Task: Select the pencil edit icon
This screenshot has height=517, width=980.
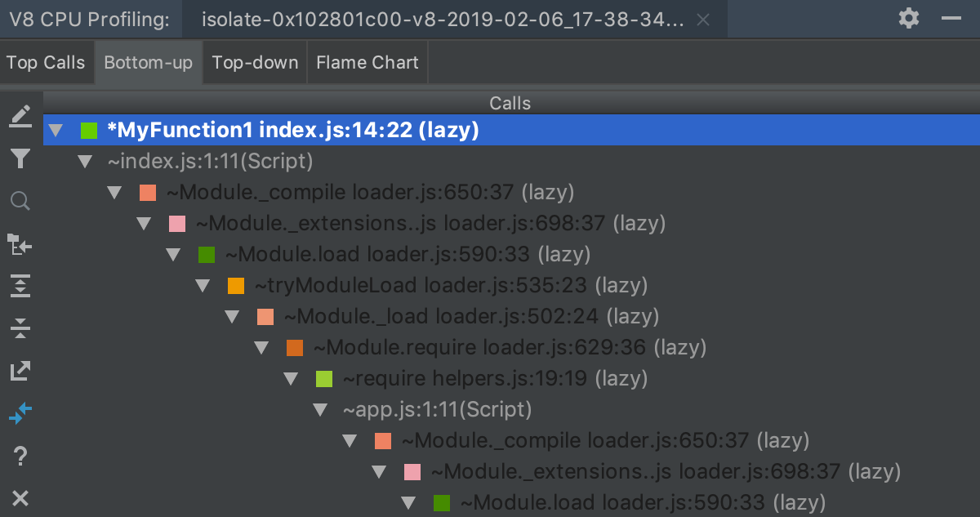Action: pyautogui.click(x=20, y=116)
